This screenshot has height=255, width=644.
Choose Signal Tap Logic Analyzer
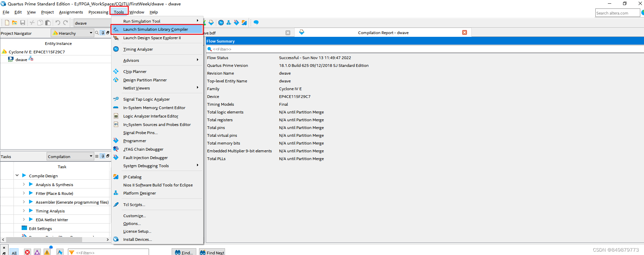[157, 99]
